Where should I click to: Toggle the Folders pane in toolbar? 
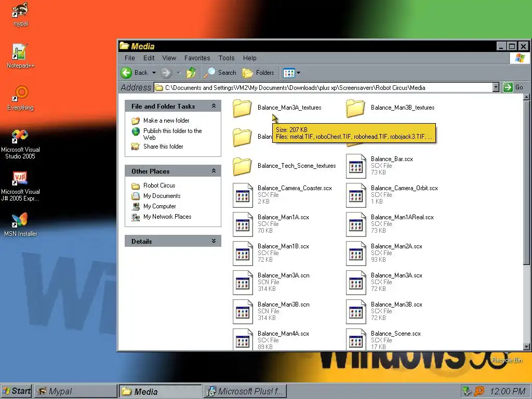point(258,73)
